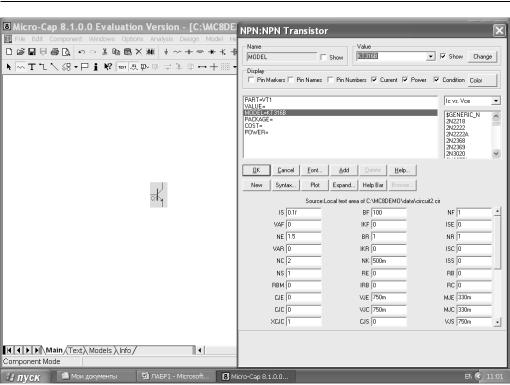
Task: Uncheck the Current display checkbox
Action: click(374, 80)
